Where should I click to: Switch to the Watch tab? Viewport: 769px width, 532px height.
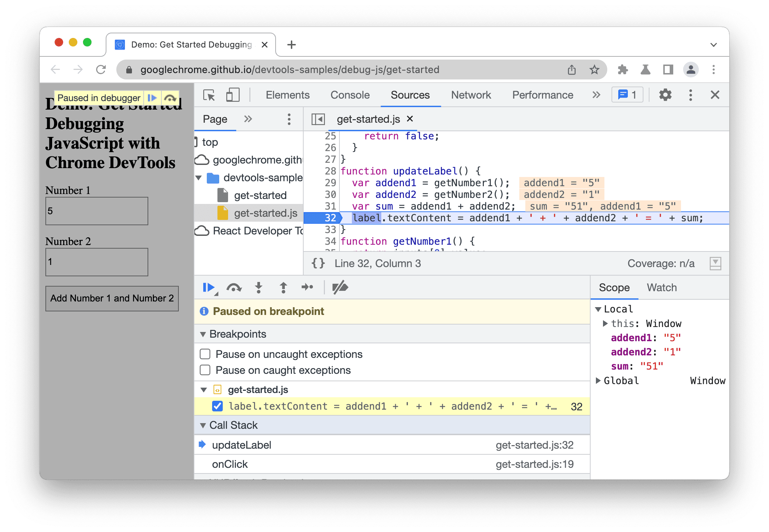[x=661, y=287]
